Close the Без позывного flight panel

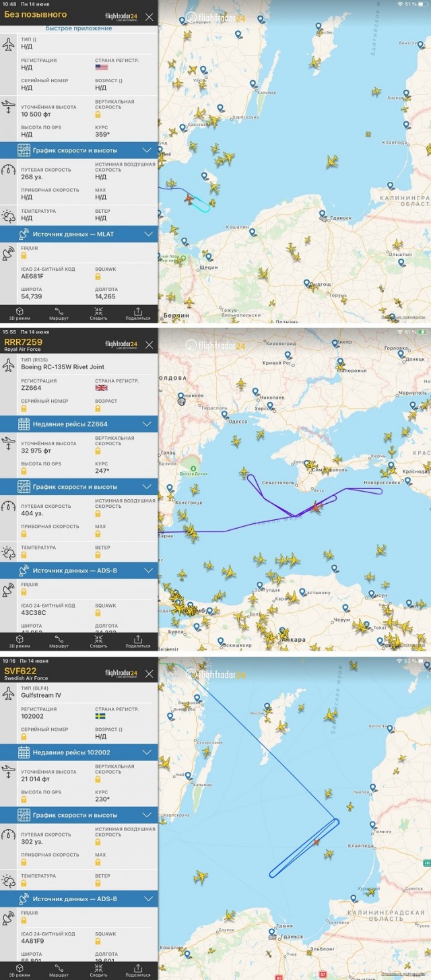tap(149, 17)
